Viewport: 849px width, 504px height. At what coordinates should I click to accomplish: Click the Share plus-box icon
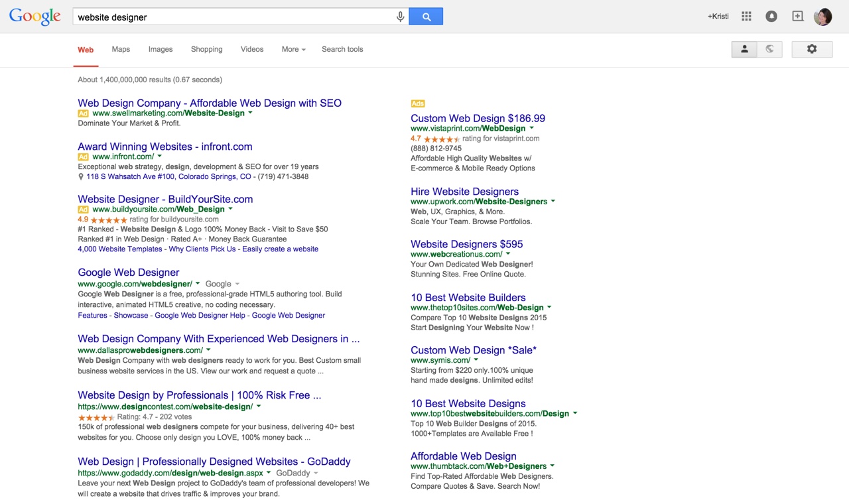[x=798, y=17]
